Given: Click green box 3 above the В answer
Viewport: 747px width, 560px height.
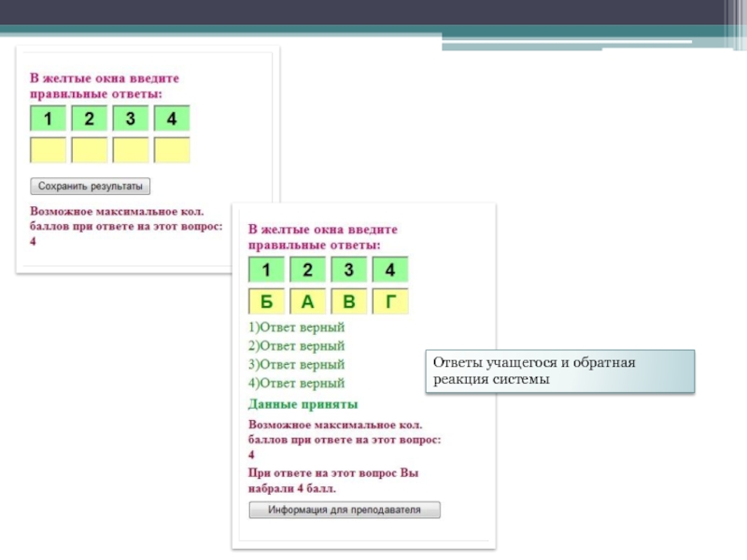Looking at the screenshot, I should tap(349, 270).
